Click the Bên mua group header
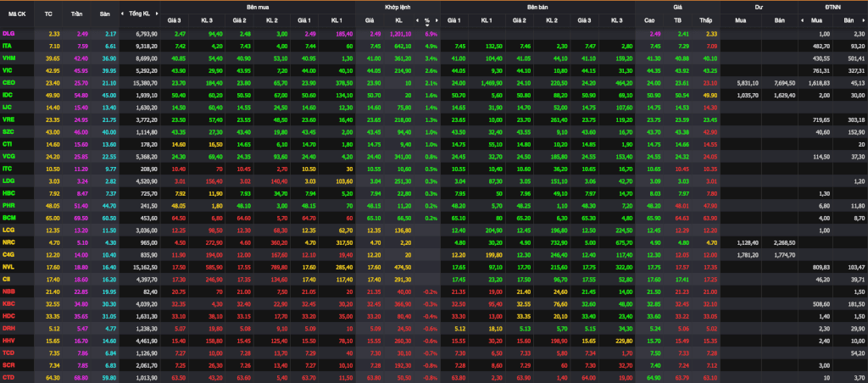 258,6
